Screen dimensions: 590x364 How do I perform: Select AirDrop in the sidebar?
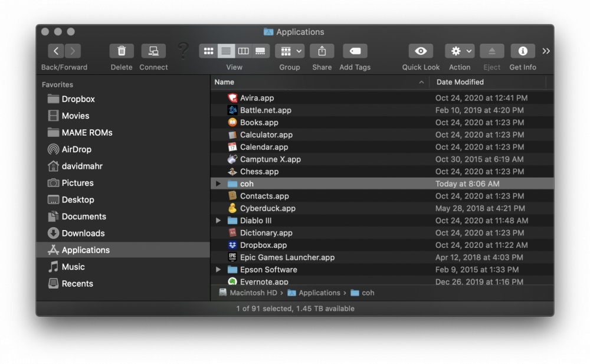pyautogui.click(x=76, y=149)
